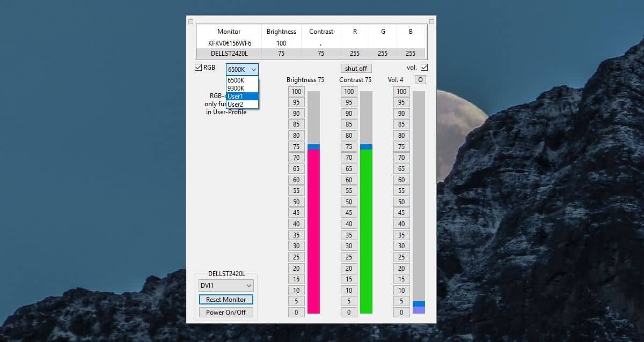The image size is (644, 342).
Task: Click the Power On/Off button
Action: (x=225, y=311)
